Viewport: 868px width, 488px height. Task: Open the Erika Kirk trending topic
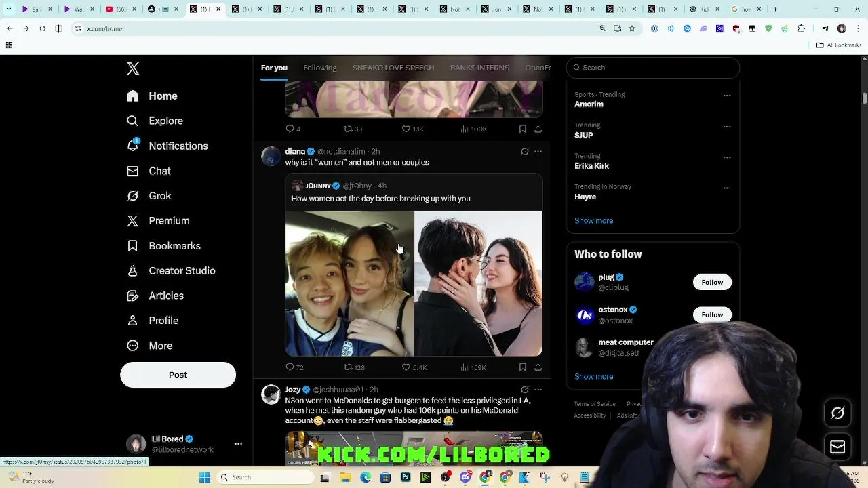[591, 166]
